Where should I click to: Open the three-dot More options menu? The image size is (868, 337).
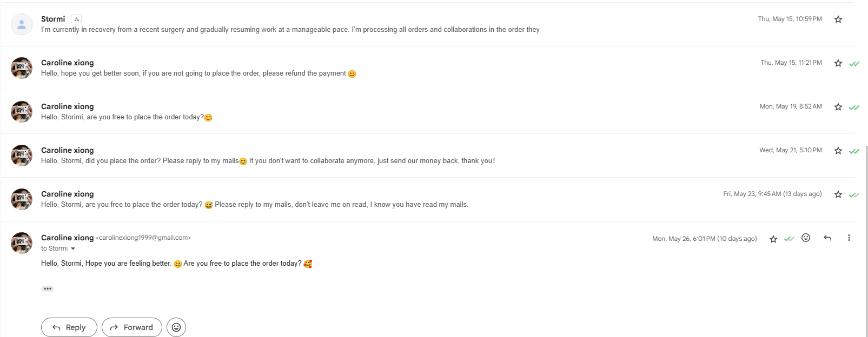(x=849, y=238)
